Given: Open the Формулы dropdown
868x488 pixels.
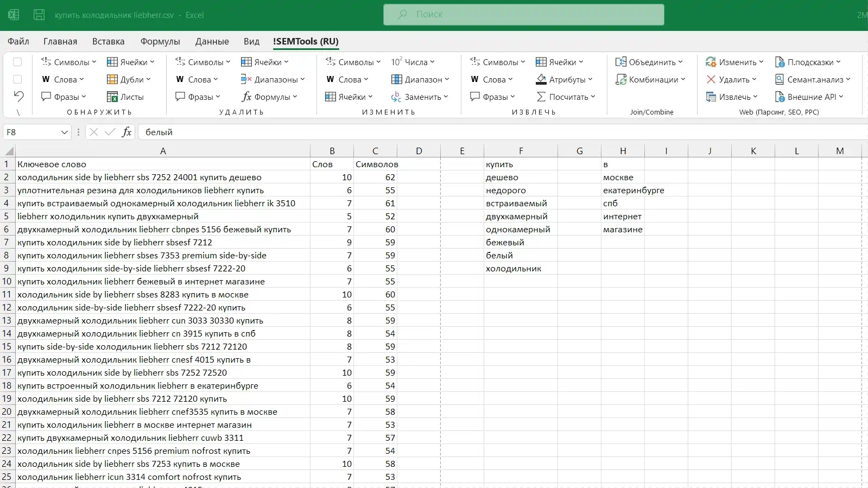Looking at the screenshot, I should pos(270,97).
